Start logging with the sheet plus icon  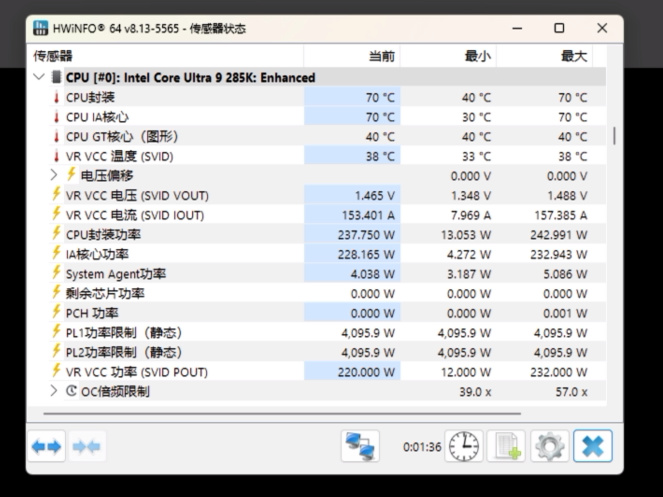tap(506, 446)
